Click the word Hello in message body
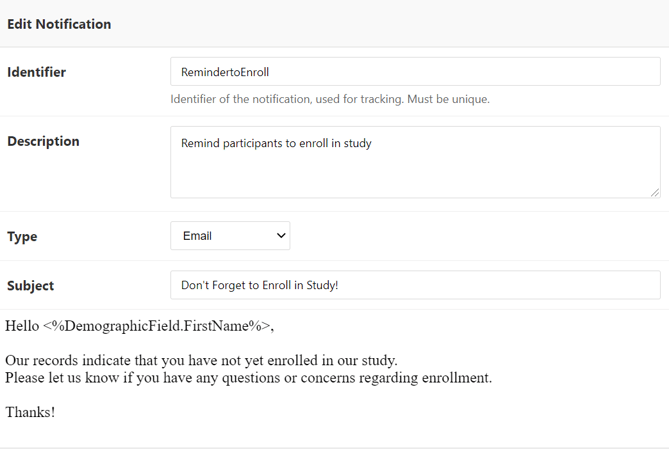 [22, 325]
